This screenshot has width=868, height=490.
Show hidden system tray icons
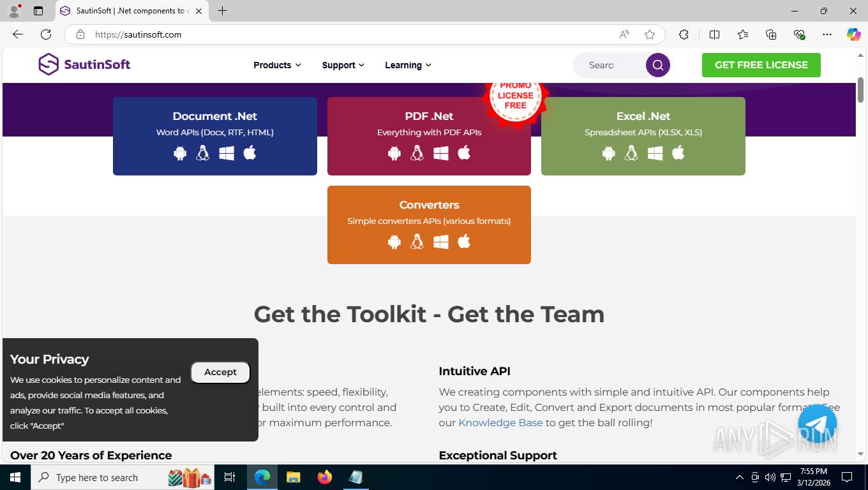(x=740, y=477)
